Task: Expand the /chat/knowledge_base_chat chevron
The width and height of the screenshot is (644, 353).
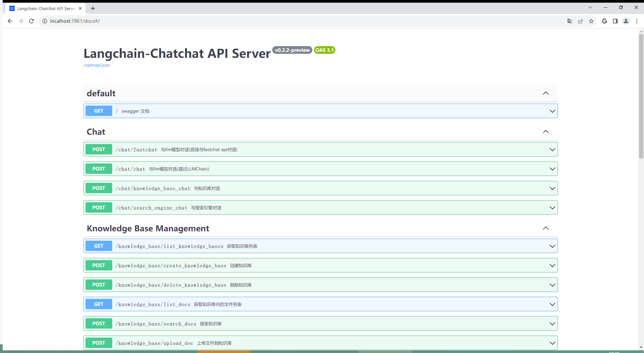Action: click(x=552, y=188)
